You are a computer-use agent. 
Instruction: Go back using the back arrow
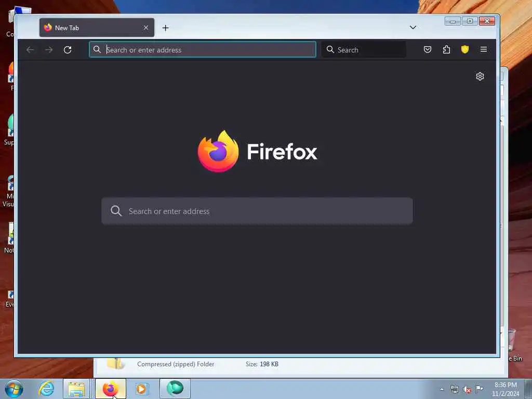(30, 50)
